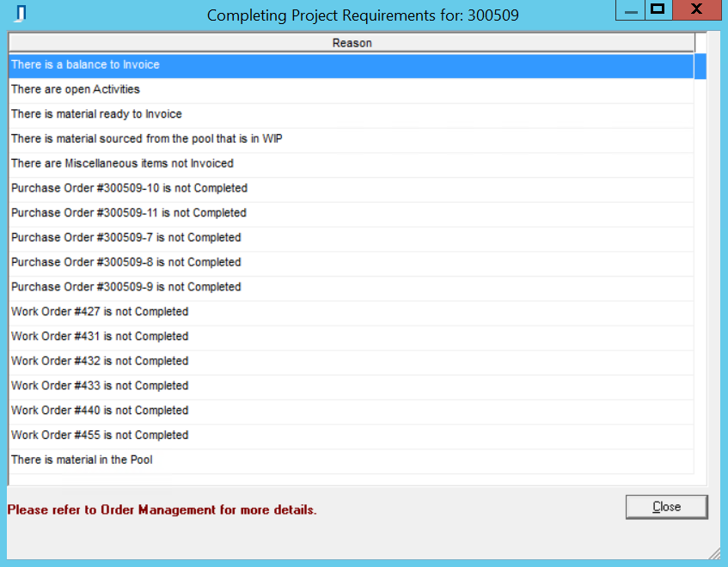Click the application icon in the title bar
Viewport: 728px width, 567px height.
(21, 14)
